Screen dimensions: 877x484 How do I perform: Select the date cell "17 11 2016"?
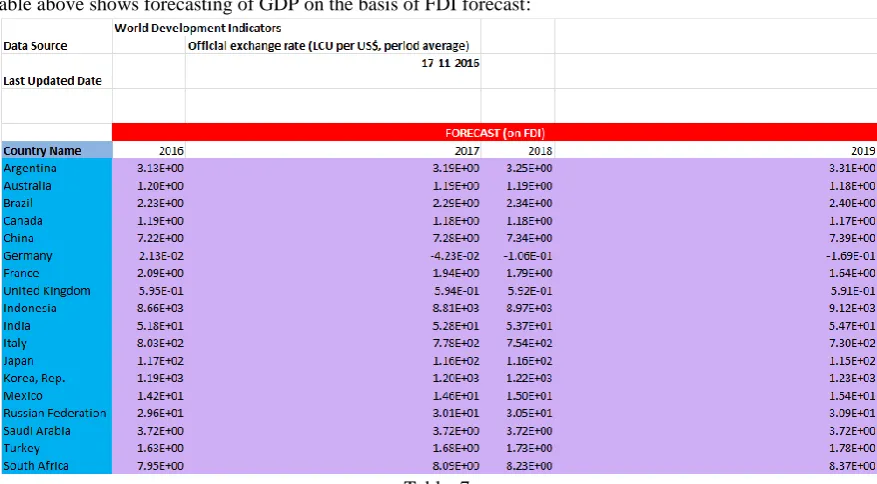(450, 63)
